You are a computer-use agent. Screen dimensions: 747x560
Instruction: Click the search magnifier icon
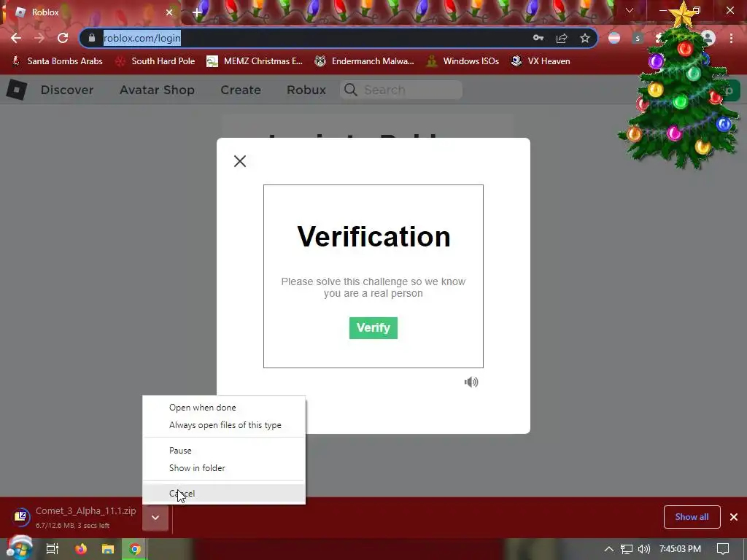click(x=351, y=90)
